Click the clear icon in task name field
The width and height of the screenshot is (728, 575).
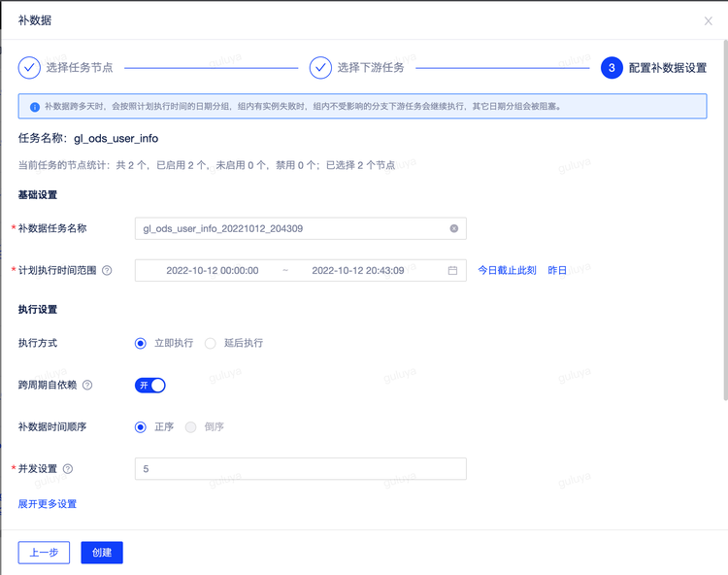453,228
